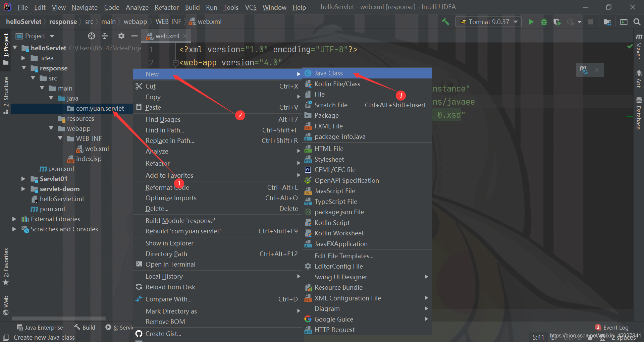644x342 pixels.
Task: Select Find Usages in context menu
Action: click(x=218, y=119)
